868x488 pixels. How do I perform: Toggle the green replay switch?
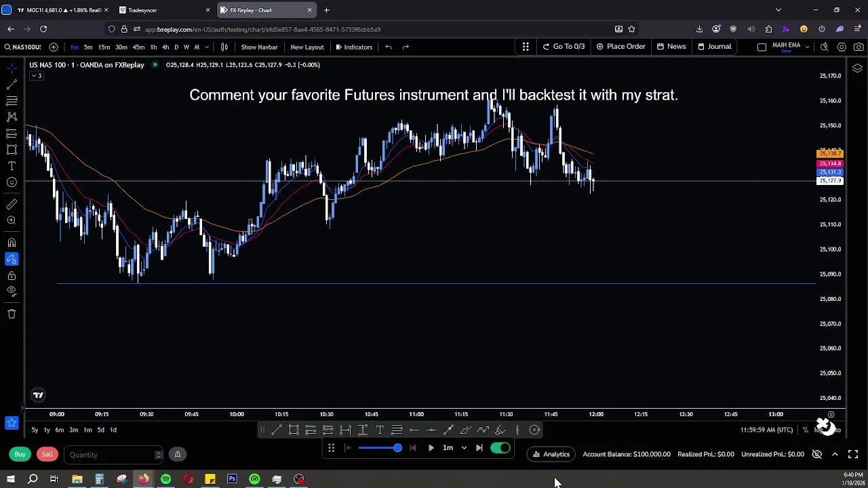click(x=500, y=448)
